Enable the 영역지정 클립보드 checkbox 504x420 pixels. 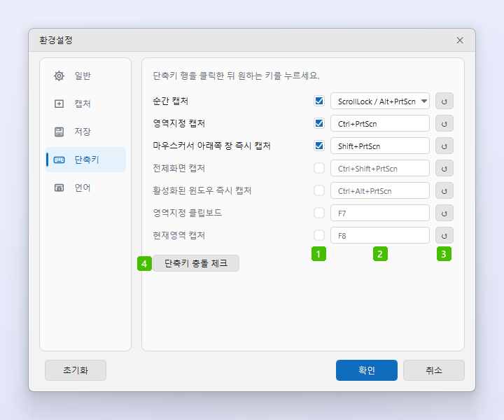click(319, 213)
